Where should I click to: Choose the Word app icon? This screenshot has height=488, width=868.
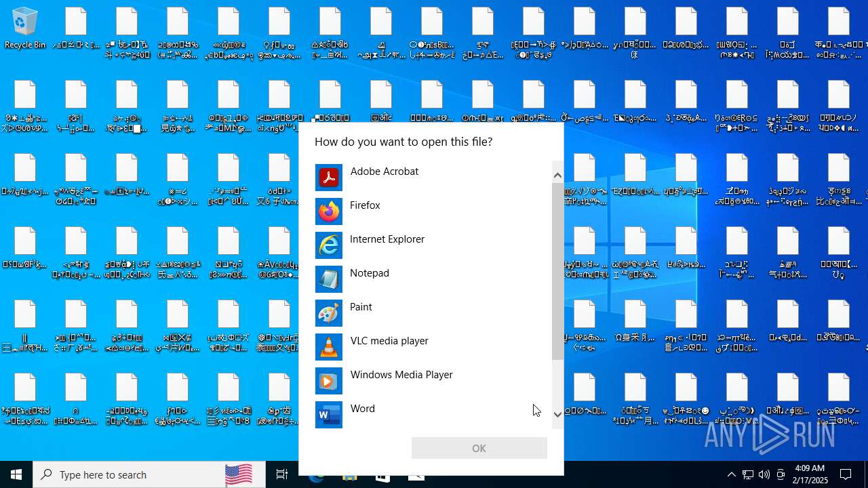click(329, 415)
